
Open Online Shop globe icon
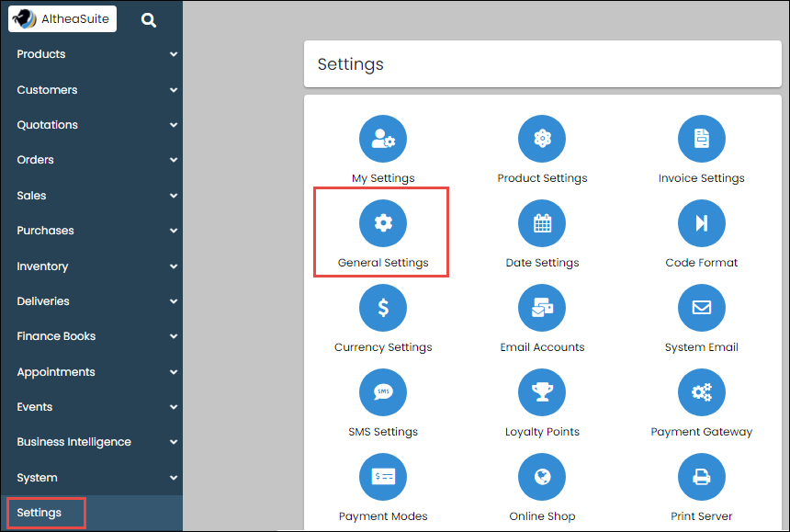542,477
